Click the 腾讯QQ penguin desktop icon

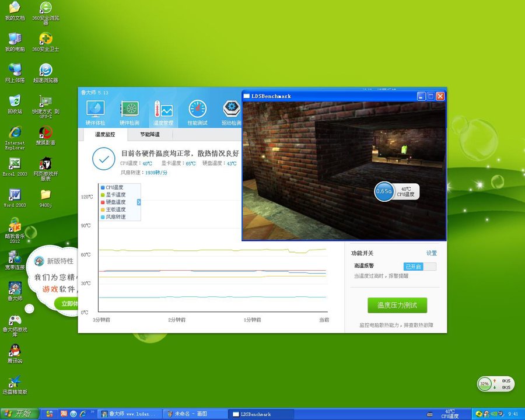(15, 353)
